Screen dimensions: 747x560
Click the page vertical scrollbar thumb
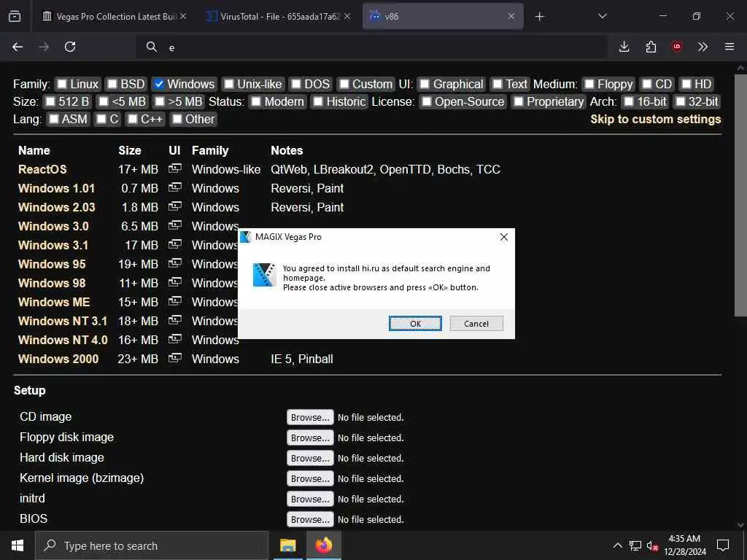[x=740, y=194]
